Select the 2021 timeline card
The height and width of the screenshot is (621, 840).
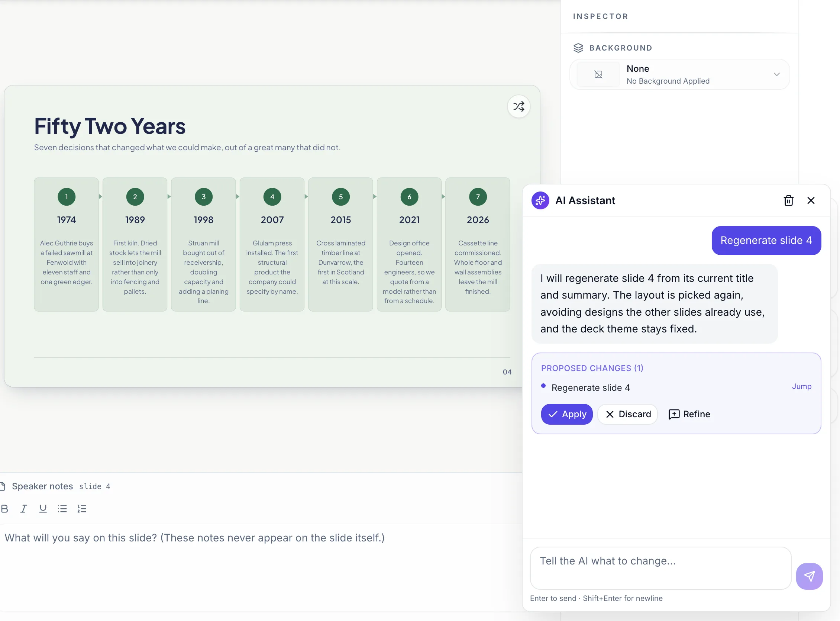click(x=409, y=244)
